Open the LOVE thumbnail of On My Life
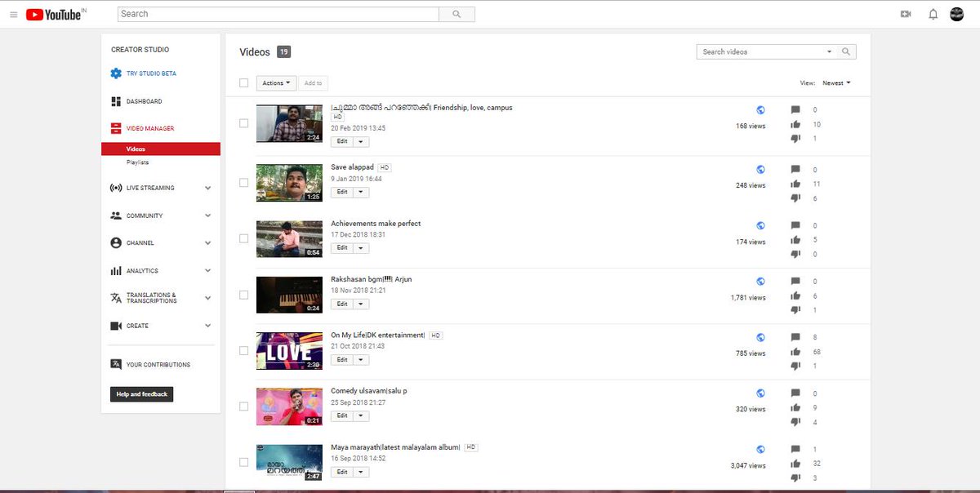This screenshot has width=980, height=493. point(289,351)
